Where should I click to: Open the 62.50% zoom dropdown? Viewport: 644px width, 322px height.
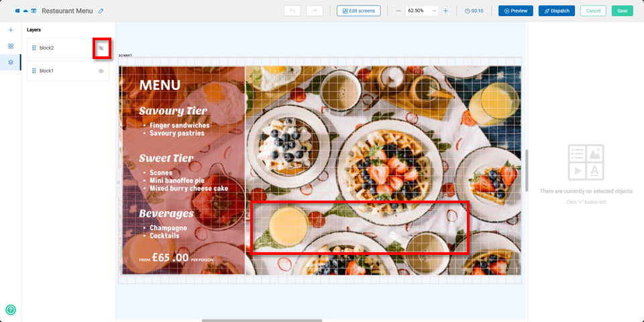pyautogui.click(x=422, y=11)
